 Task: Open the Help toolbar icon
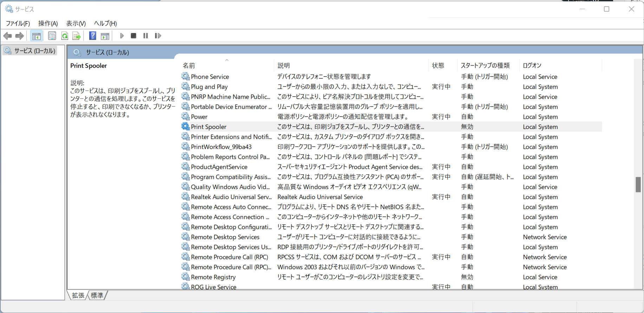point(93,36)
